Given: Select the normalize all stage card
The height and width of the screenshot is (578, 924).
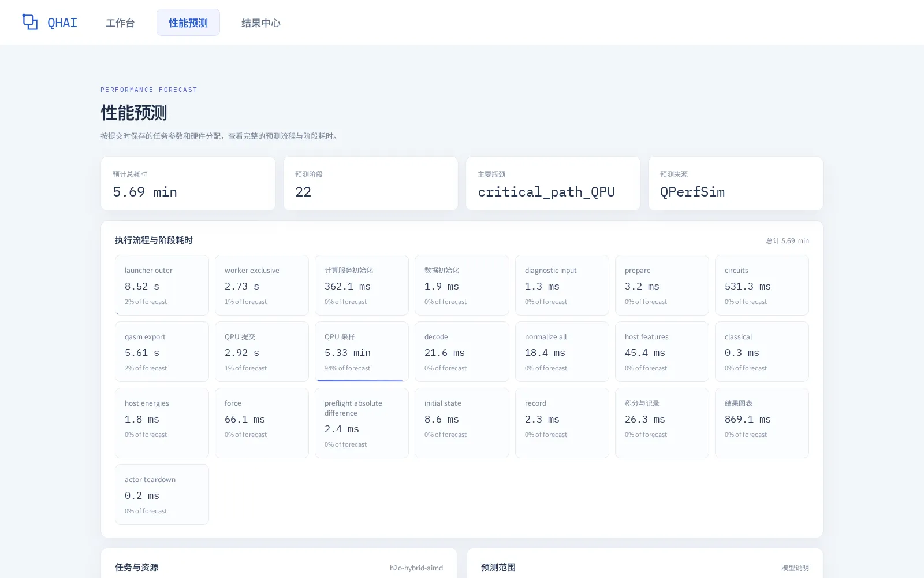Looking at the screenshot, I should 562,351.
